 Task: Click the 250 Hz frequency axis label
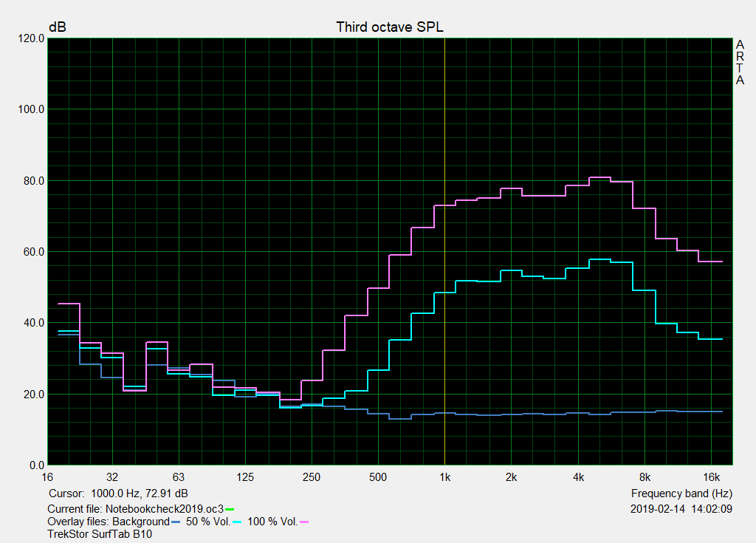click(312, 477)
